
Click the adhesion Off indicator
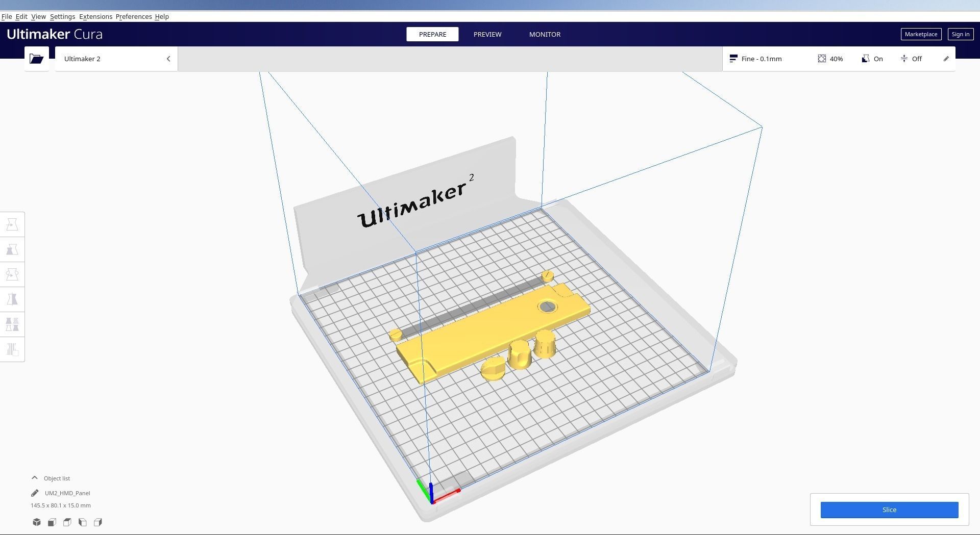[x=911, y=59]
